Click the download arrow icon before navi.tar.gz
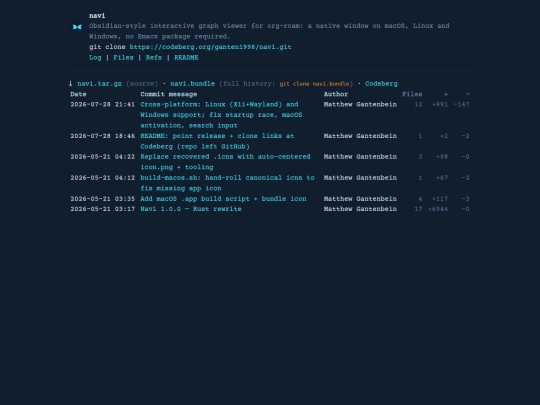The height and width of the screenshot is (405, 540). point(70,84)
